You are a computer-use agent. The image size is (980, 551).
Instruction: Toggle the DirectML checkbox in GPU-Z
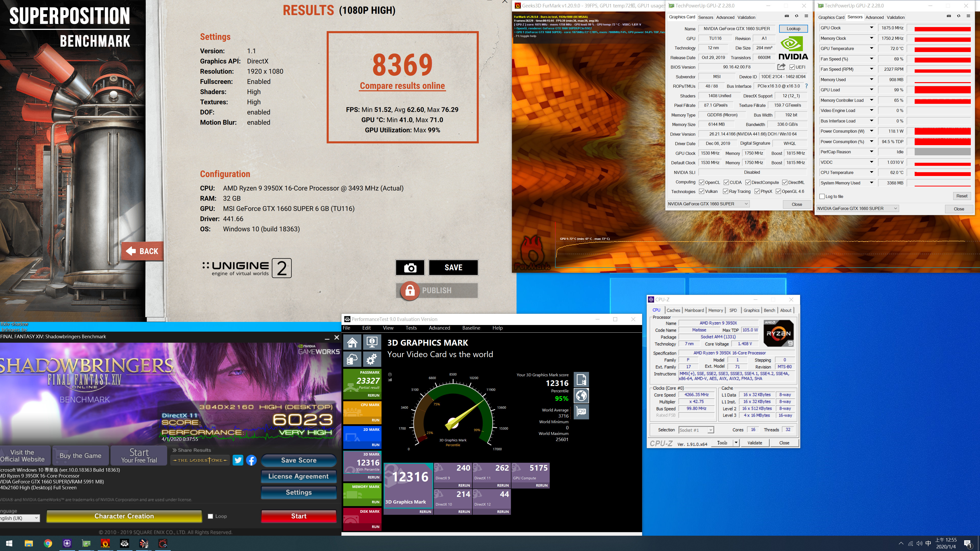click(785, 183)
